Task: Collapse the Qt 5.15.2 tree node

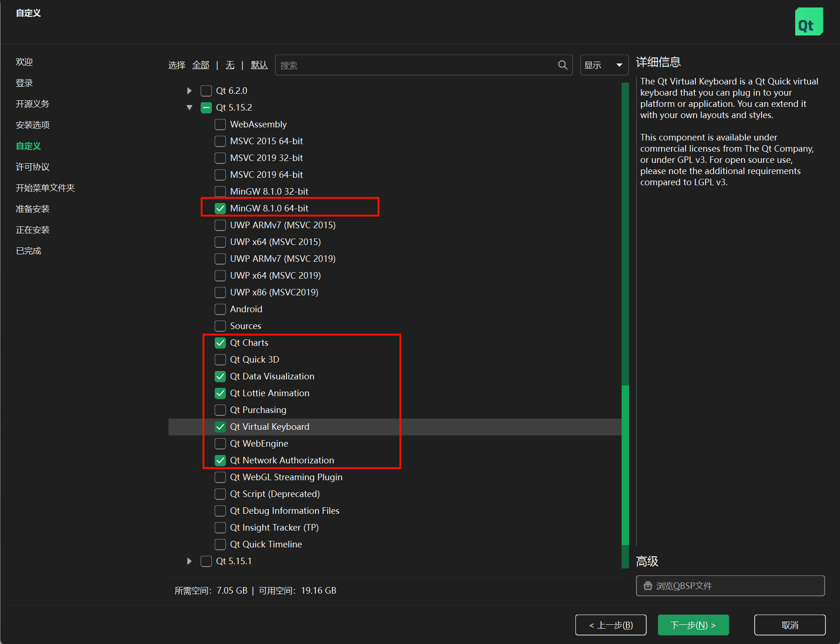Action: [189, 107]
